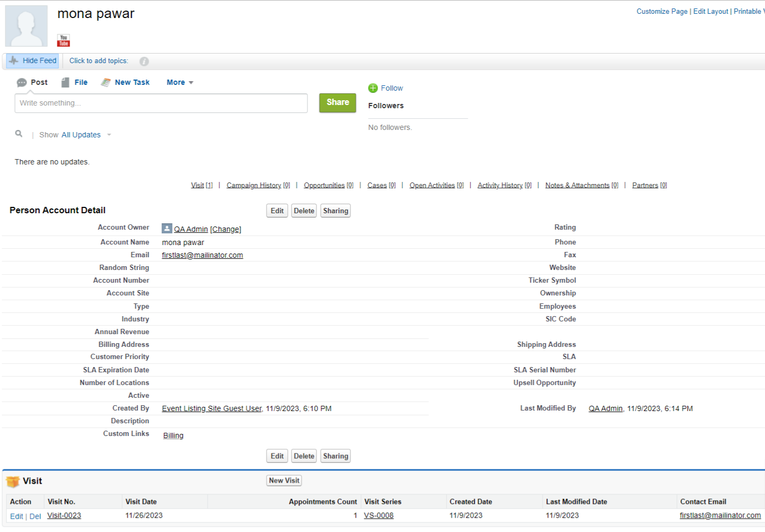Click the New Visit button
The image size is (765, 532).
click(x=284, y=481)
